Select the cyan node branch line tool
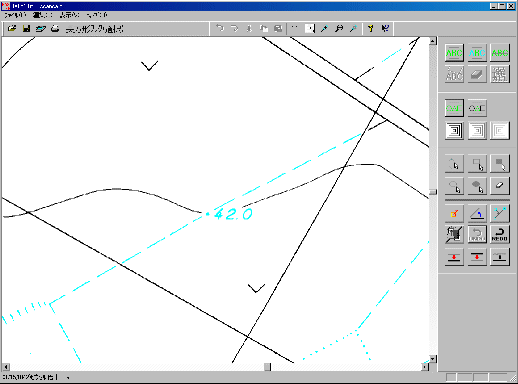 (x=499, y=213)
